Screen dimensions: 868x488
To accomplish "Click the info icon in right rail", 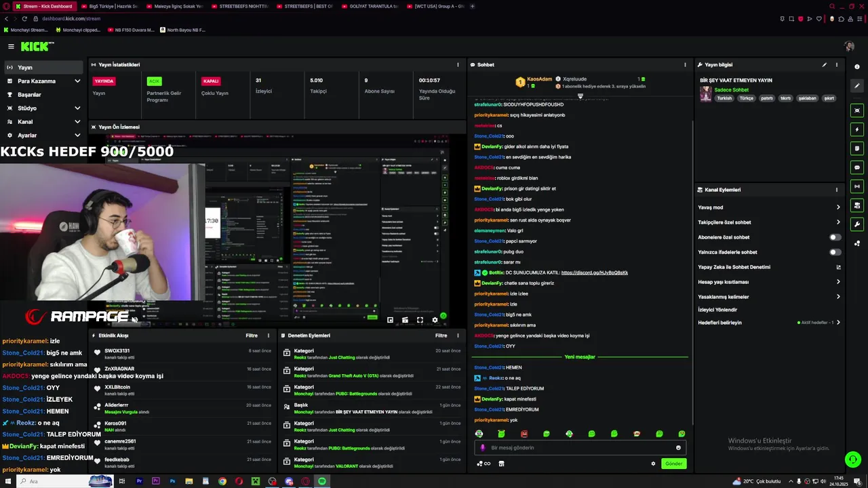I will coord(857,66).
